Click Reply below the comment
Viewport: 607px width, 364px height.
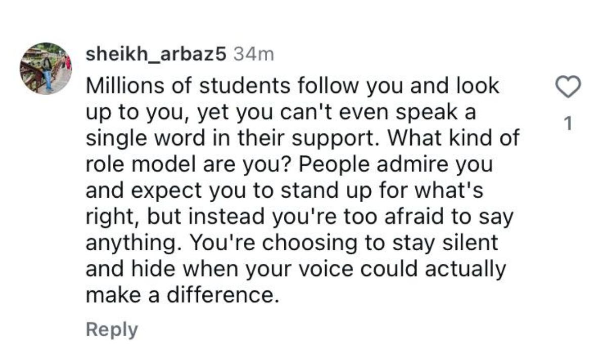point(111,330)
